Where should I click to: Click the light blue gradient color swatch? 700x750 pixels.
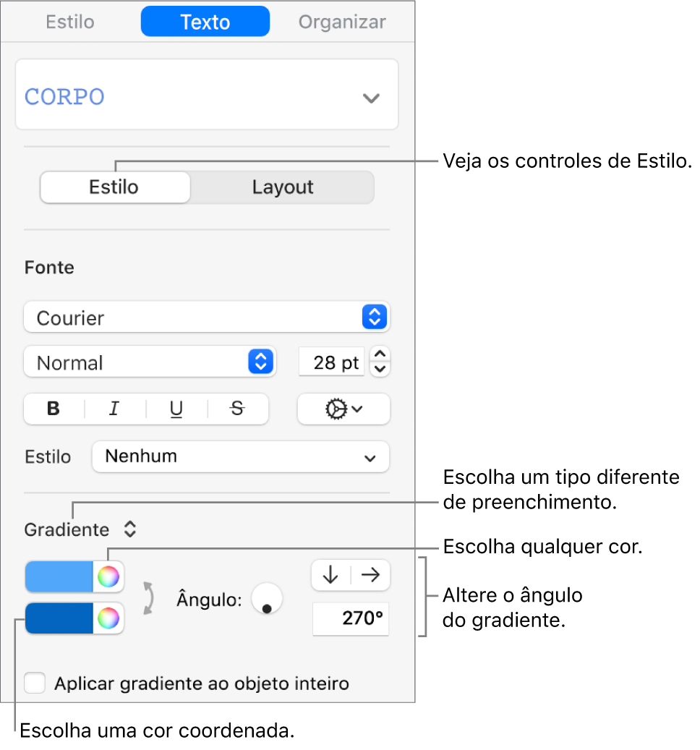(x=60, y=576)
